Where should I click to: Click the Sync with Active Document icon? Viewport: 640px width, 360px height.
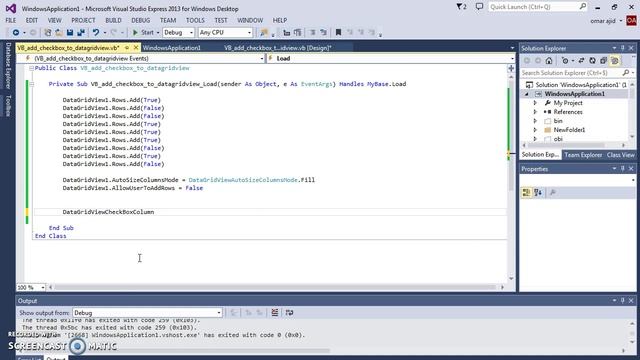click(x=581, y=61)
